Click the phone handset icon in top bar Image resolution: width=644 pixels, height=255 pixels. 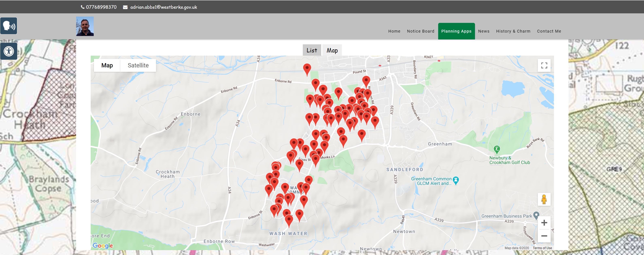click(x=83, y=7)
